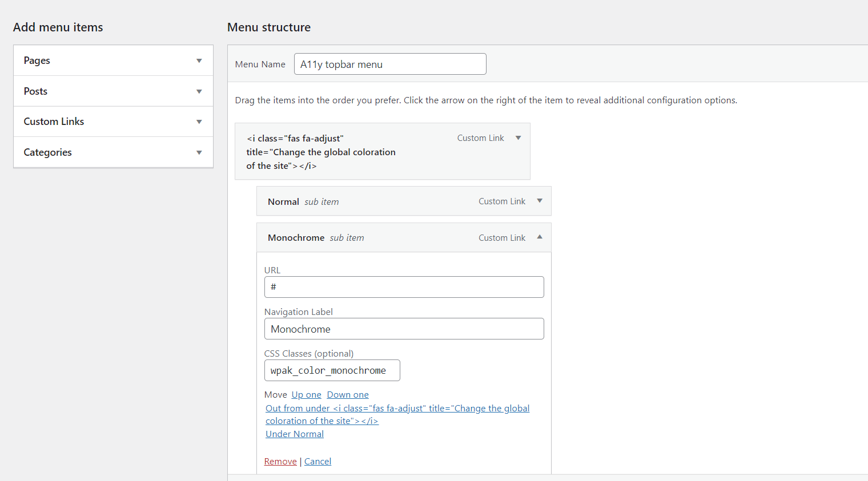868x481 pixels.
Task: Collapse the Monochrome sub item arrow
Action: (x=540, y=237)
